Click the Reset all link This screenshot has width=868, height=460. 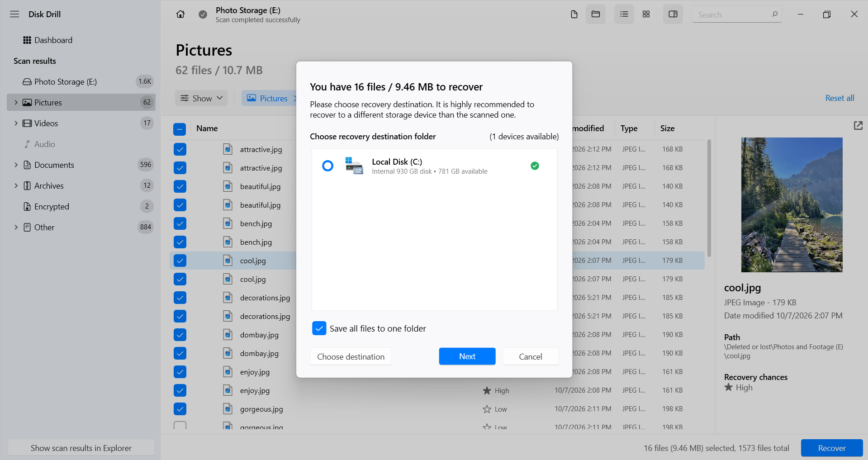click(840, 98)
